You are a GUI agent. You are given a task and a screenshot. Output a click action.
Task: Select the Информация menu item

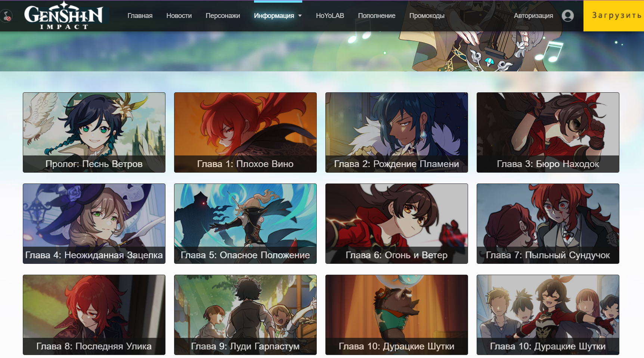pos(274,16)
